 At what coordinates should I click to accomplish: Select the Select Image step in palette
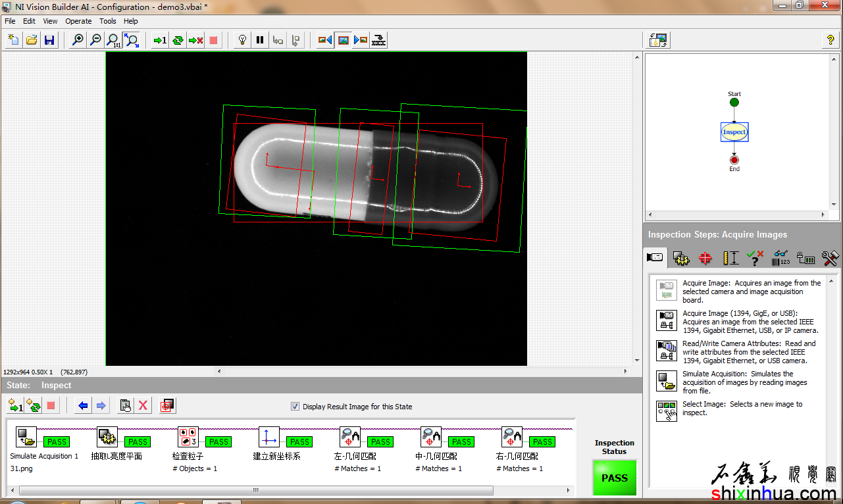pyautogui.click(x=667, y=411)
